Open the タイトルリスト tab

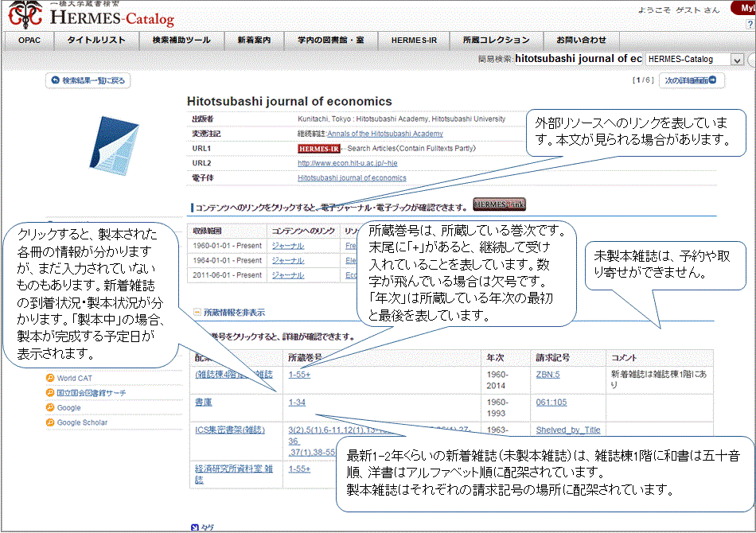point(96,41)
